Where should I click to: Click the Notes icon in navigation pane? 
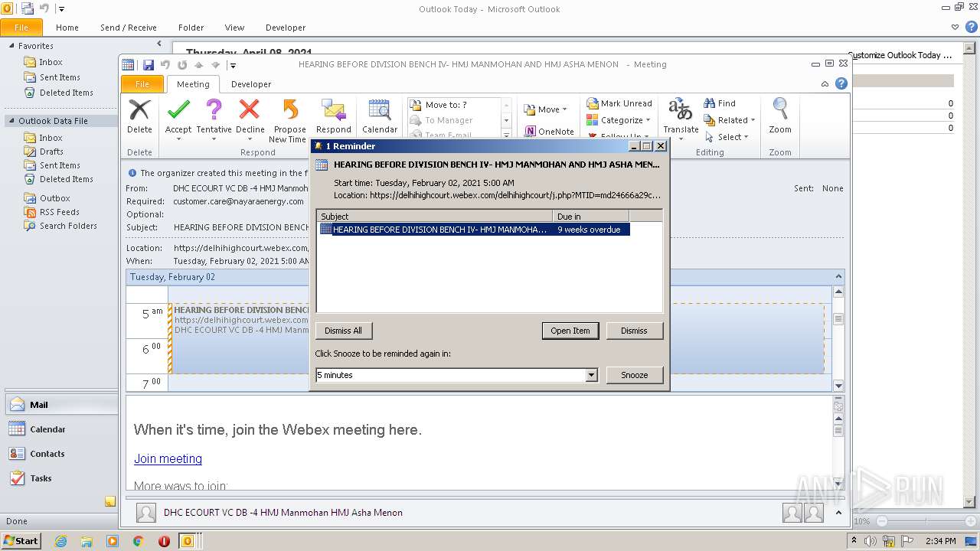[x=110, y=502]
